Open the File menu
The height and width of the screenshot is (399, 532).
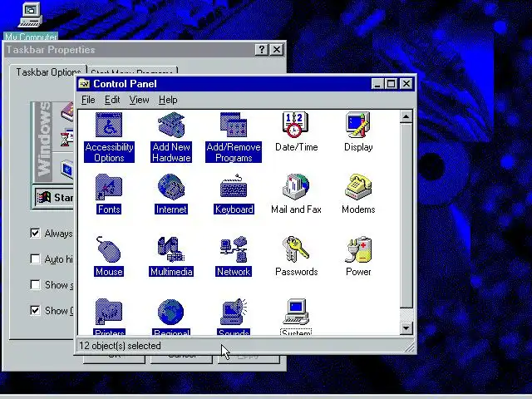click(x=88, y=100)
